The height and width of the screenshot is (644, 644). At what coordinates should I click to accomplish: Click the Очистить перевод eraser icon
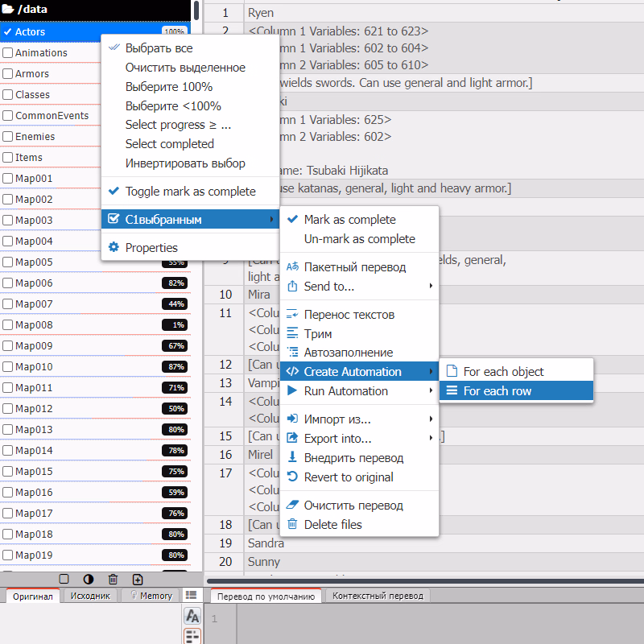click(x=292, y=506)
